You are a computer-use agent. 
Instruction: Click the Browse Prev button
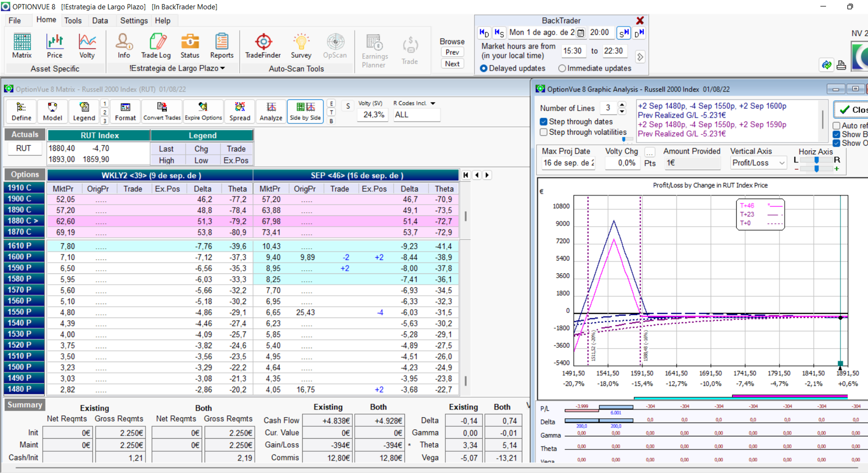452,52
